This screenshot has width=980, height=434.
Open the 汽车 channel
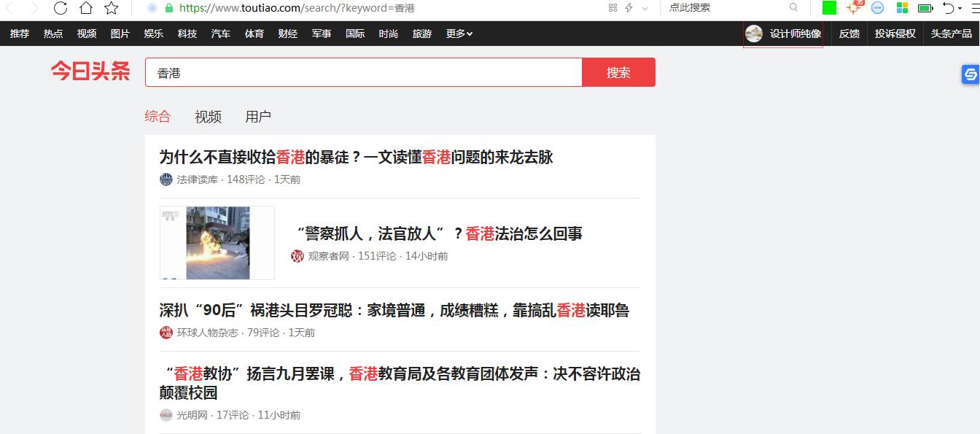pyautogui.click(x=221, y=34)
